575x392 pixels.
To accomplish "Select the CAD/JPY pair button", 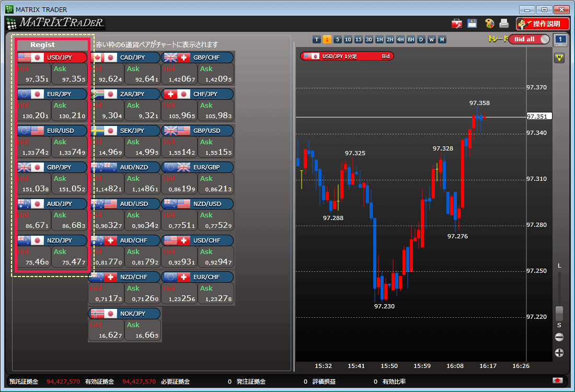I will (125, 57).
